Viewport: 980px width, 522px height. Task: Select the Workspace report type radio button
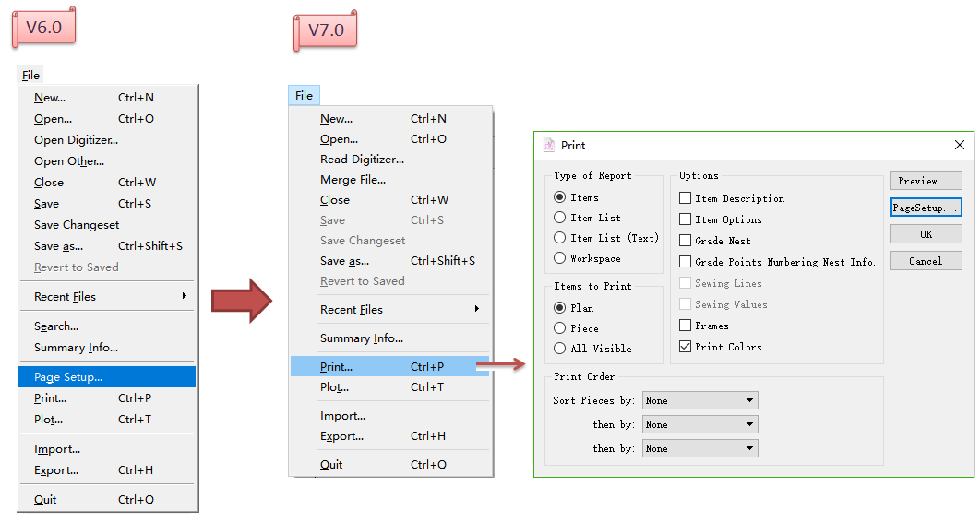pyautogui.click(x=560, y=258)
